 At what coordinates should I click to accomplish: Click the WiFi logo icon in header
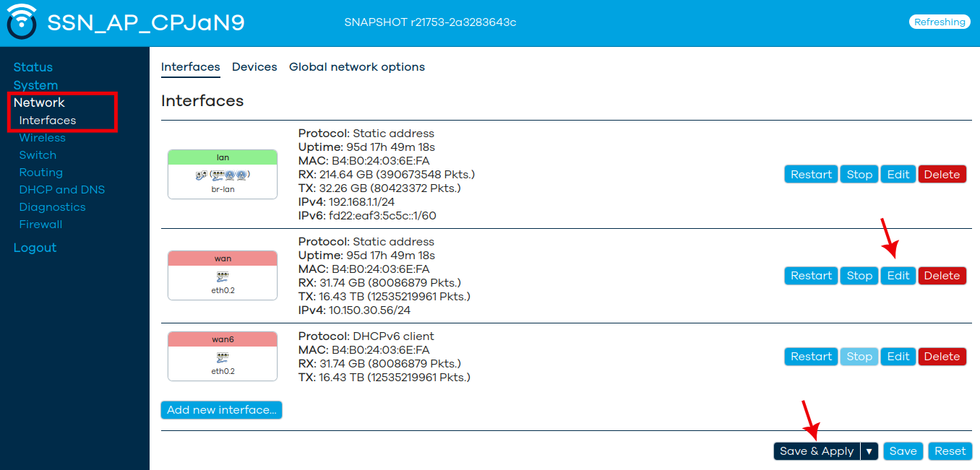point(21,22)
